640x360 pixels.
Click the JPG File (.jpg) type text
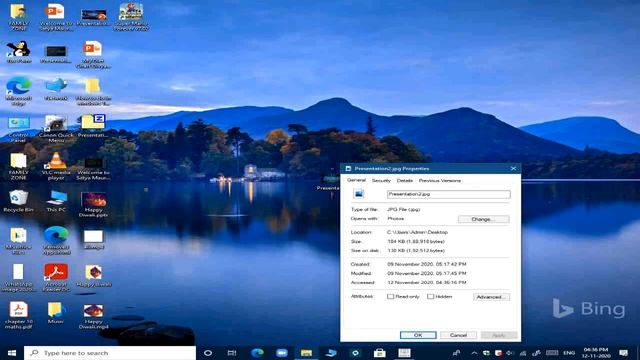tap(403, 209)
